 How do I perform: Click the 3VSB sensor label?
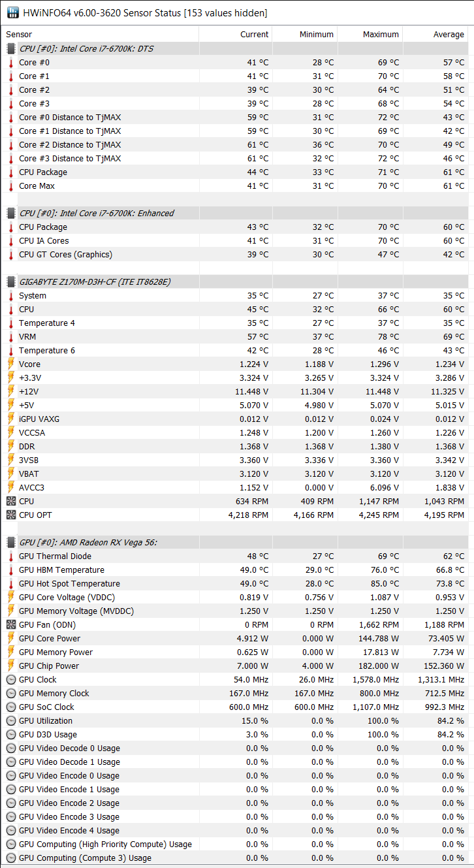pyautogui.click(x=29, y=460)
